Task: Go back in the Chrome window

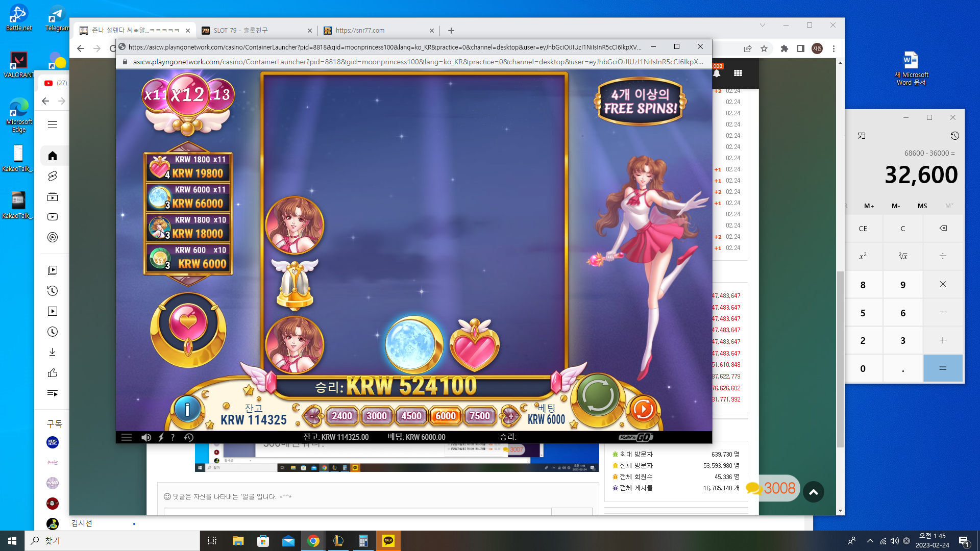Action: pos(81,48)
